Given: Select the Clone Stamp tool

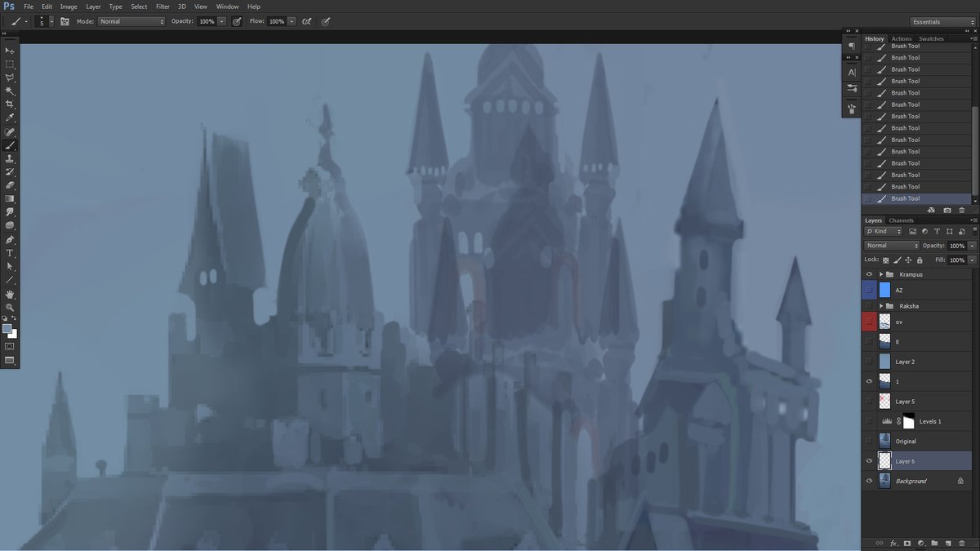Looking at the screenshot, I should [10, 158].
